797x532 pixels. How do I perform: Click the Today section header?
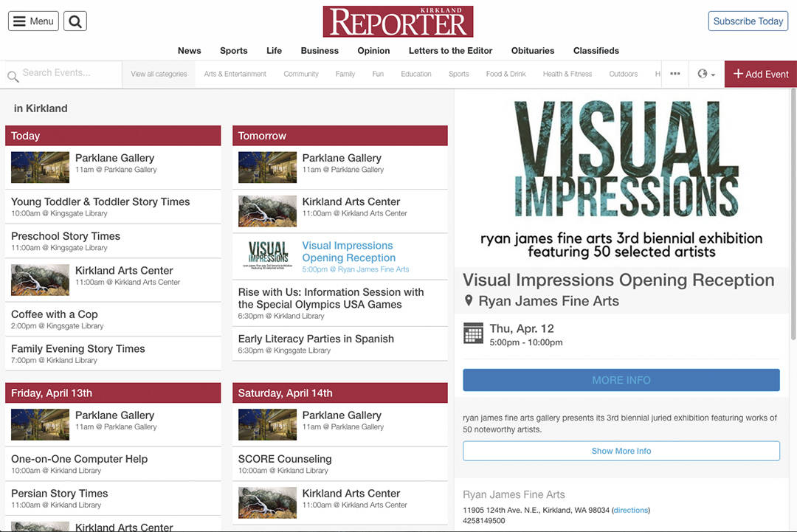113,136
